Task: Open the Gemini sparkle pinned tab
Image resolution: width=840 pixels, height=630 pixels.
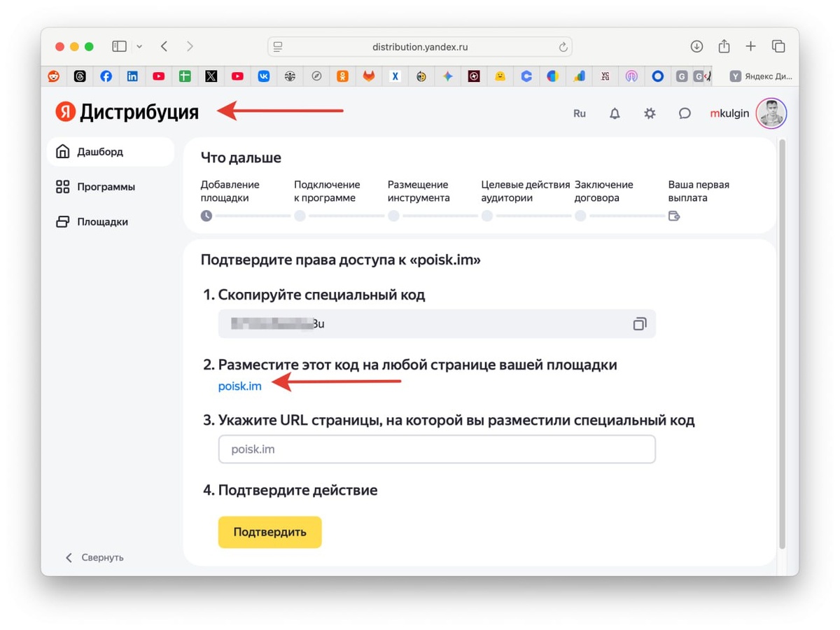Action: 447,76
